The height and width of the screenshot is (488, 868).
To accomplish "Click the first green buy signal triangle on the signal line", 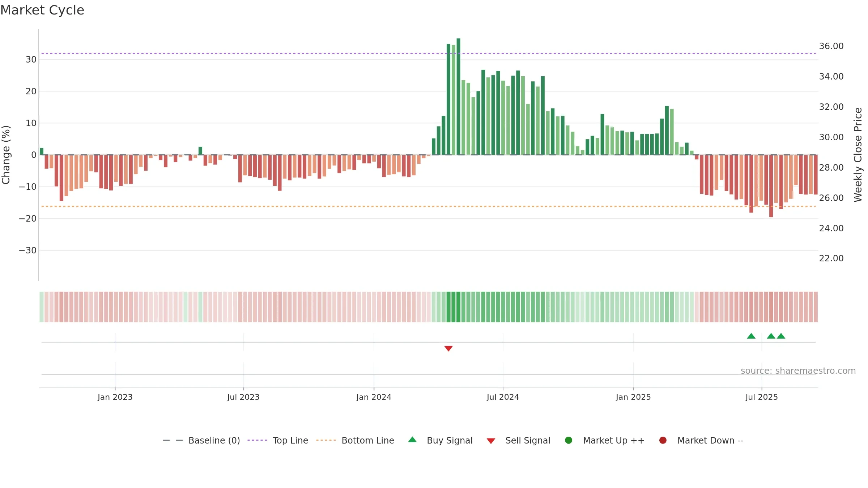I will click(751, 336).
